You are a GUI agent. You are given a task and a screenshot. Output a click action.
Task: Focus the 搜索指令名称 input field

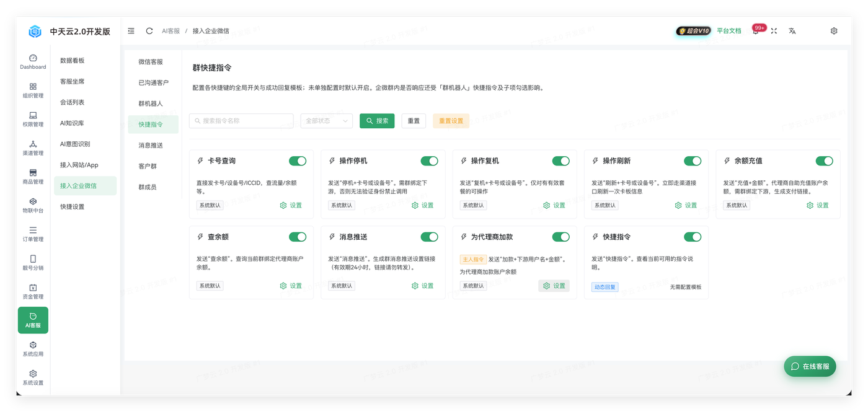[241, 121]
